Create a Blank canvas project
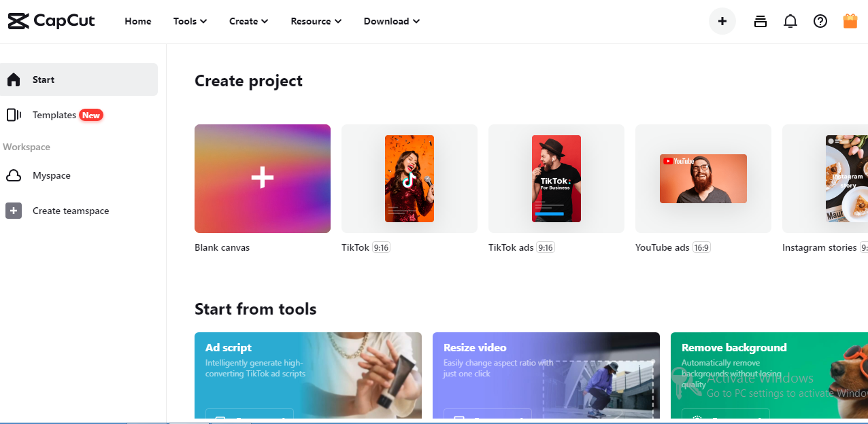Viewport: 868px width, 424px height. 263,179
